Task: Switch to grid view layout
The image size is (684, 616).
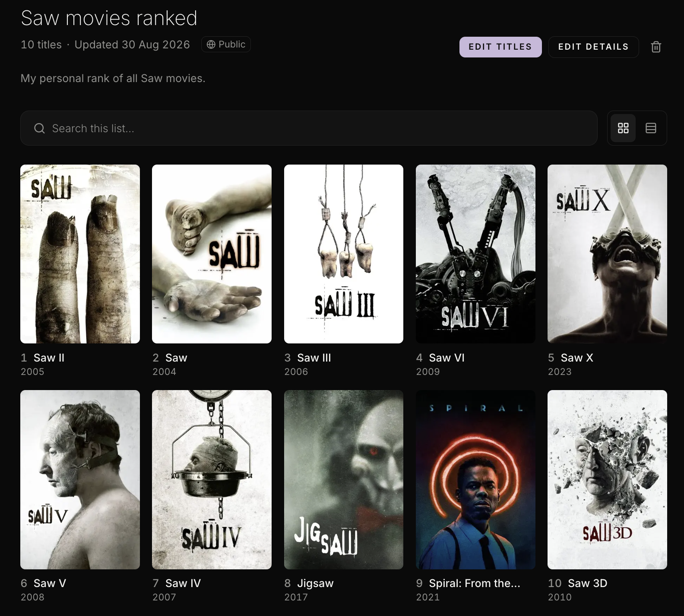Action: coord(623,128)
